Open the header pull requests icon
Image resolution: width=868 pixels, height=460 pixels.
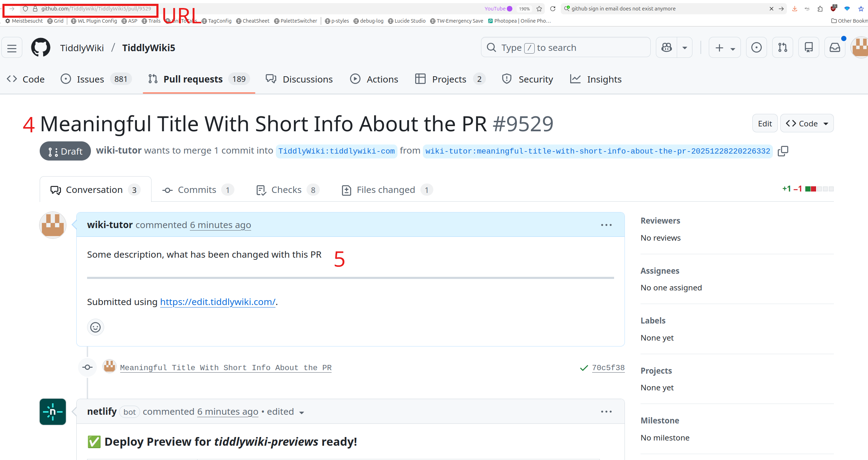(x=783, y=48)
